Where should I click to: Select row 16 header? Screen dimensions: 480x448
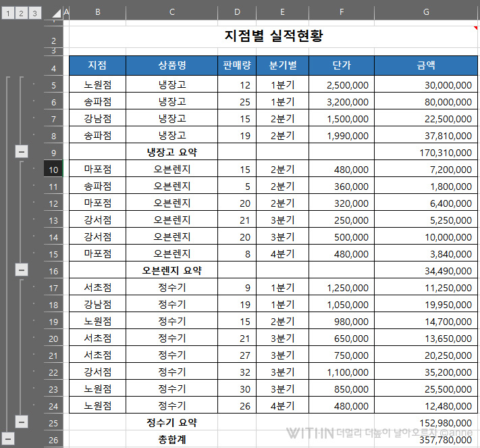point(53,271)
